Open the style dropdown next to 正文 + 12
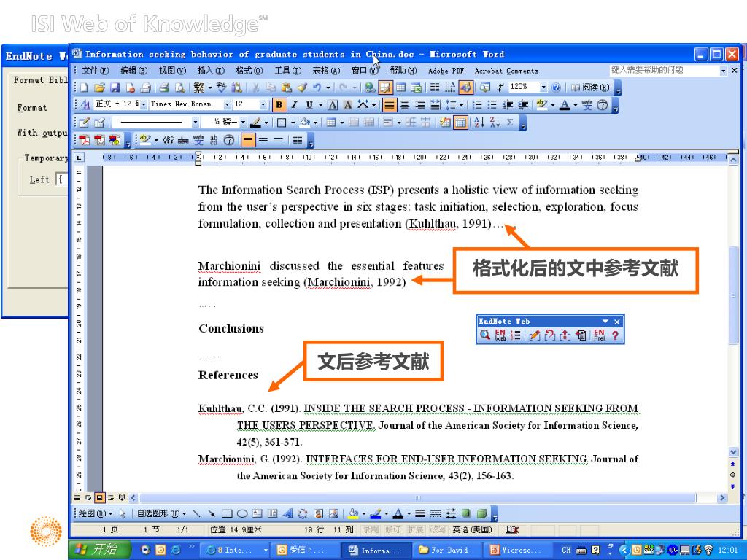Viewport: 747px width, 560px height. click(144, 104)
